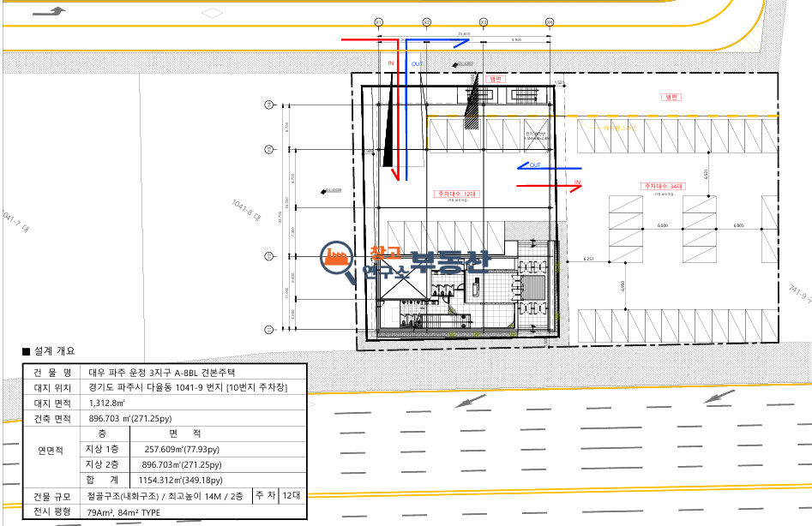Click the 법면 label above right parking lot
The image size is (812, 526).
click(x=671, y=97)
